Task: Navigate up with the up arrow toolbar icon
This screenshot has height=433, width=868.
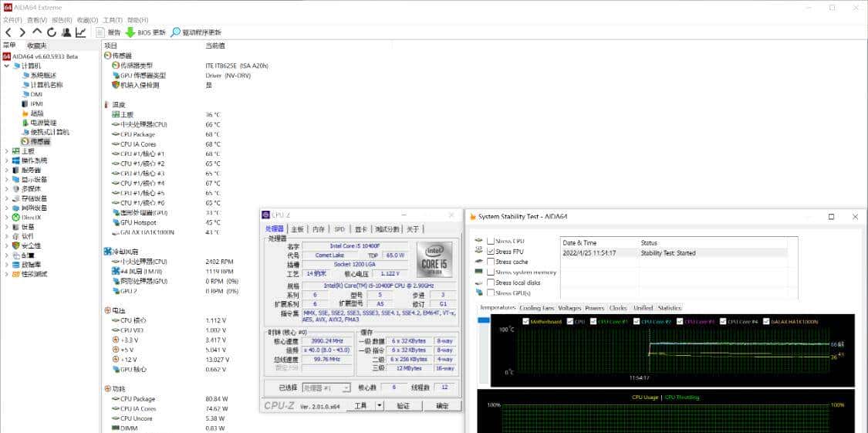Action: [x=37, y=32]
